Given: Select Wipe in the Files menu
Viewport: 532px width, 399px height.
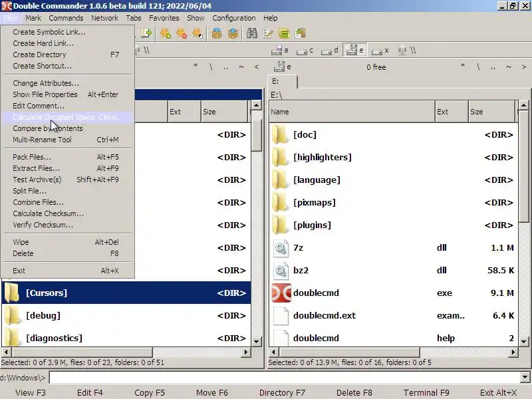Looking at the screenshot, I should tap(66, 242).
